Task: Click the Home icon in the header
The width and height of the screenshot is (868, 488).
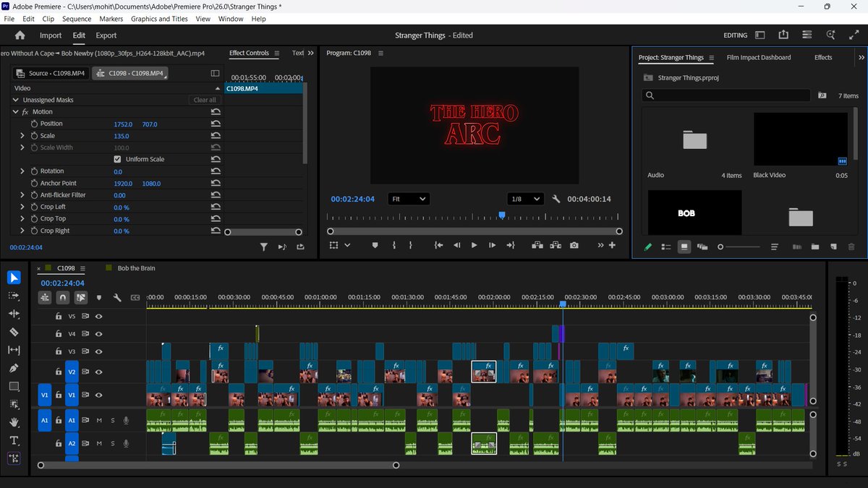Action: 20,35
